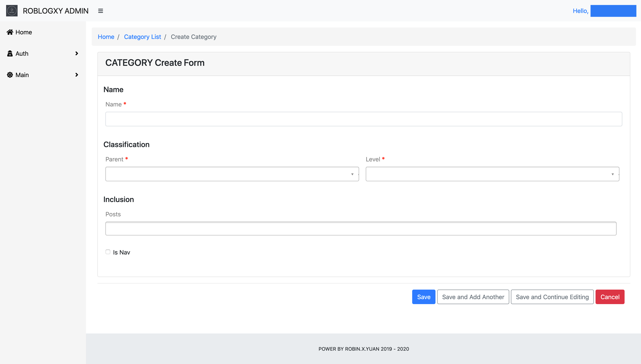Expand Auth menu chevron arrow
The height and width of the screenshot is (364, 641).
77,53
